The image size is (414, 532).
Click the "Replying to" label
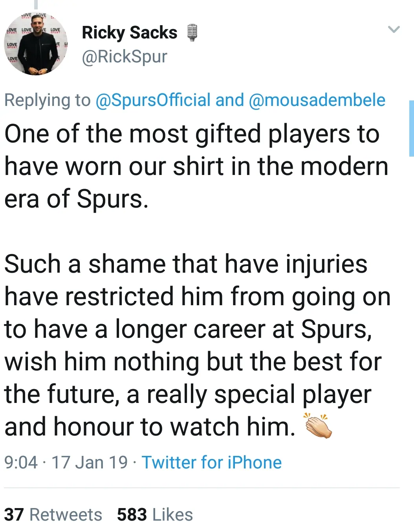(47, 100)
